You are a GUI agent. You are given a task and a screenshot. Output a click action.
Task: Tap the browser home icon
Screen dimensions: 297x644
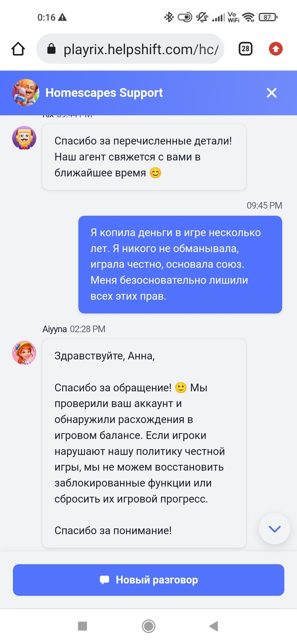(18, 49)
